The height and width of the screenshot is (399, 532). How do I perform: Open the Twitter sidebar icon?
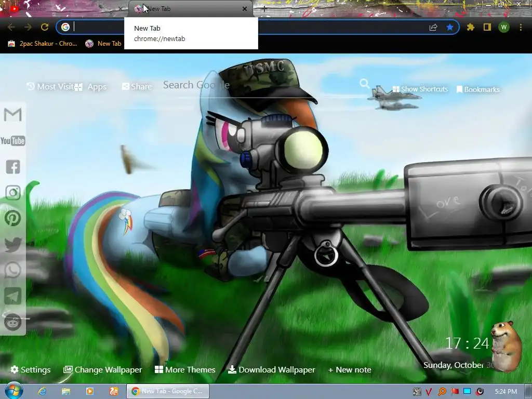pyautogui.click(x=13, y=245)
